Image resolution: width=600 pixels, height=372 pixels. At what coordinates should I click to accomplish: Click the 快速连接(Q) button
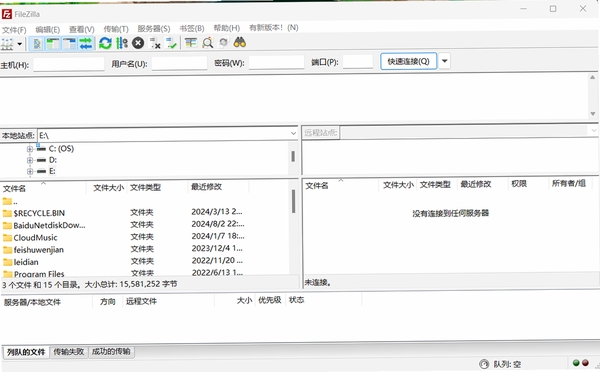click(x=408, y=61)
